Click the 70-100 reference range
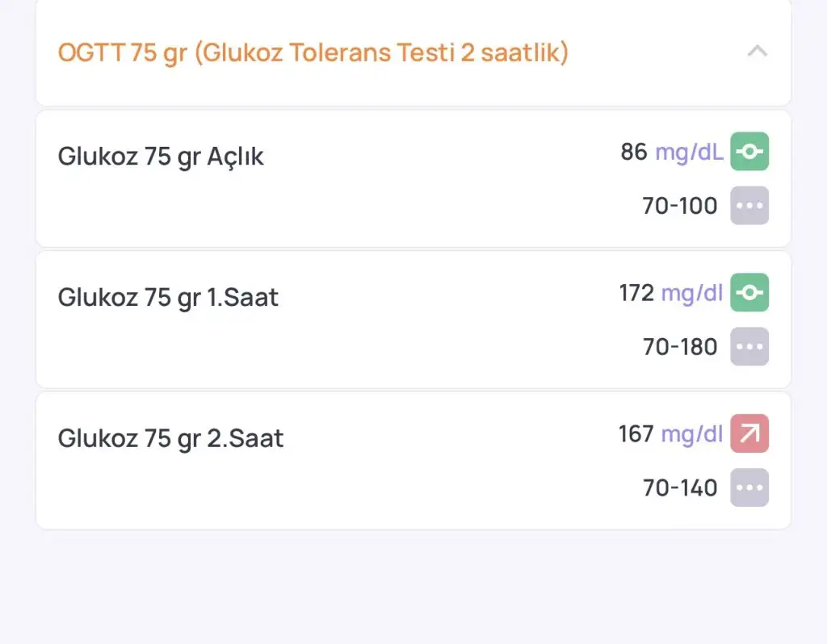The height and width of the screenshot is (644, 827). point(680,206)
